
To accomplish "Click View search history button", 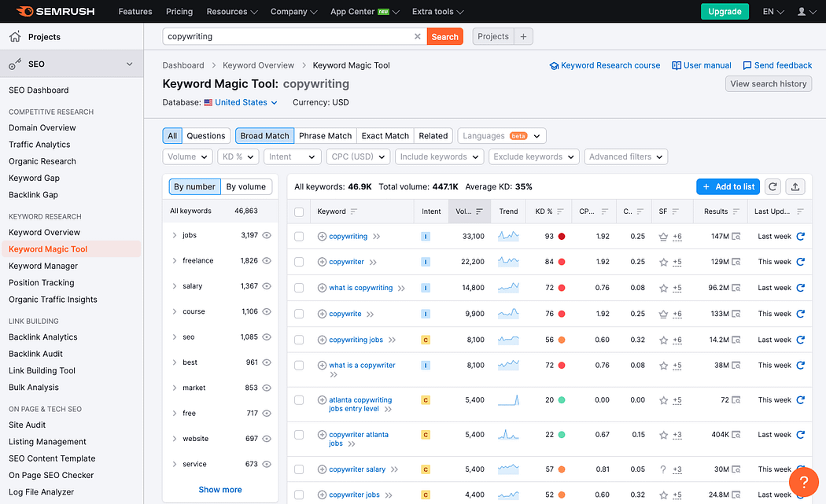I will (768, 83).
